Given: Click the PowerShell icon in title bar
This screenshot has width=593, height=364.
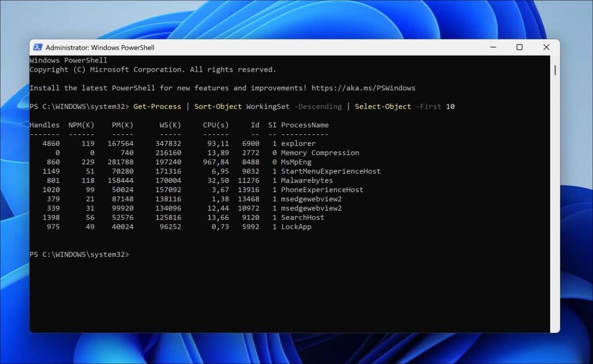Looking at the screenshot, I should pyautogui.click(x=38, y=47).
